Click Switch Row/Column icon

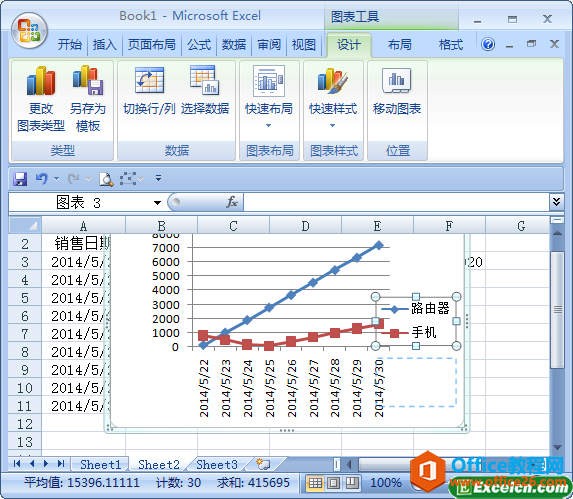point(149,80)
